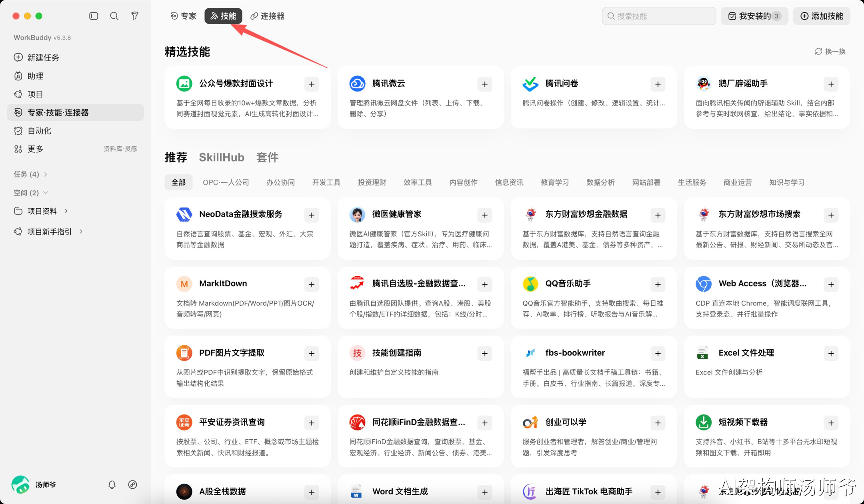The image size is (864, 504).
Task: Click the 添加技能 button
Action: [822, 16]
